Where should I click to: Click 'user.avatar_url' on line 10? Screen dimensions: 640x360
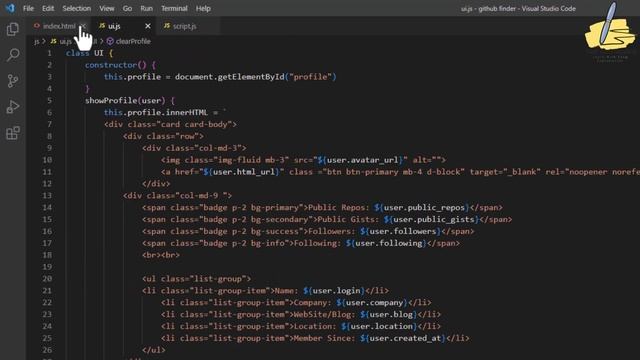click(x=362, y=160)
